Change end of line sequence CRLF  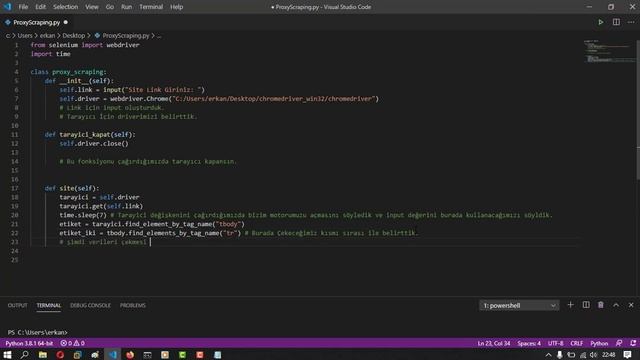click(x=576, y=343)
